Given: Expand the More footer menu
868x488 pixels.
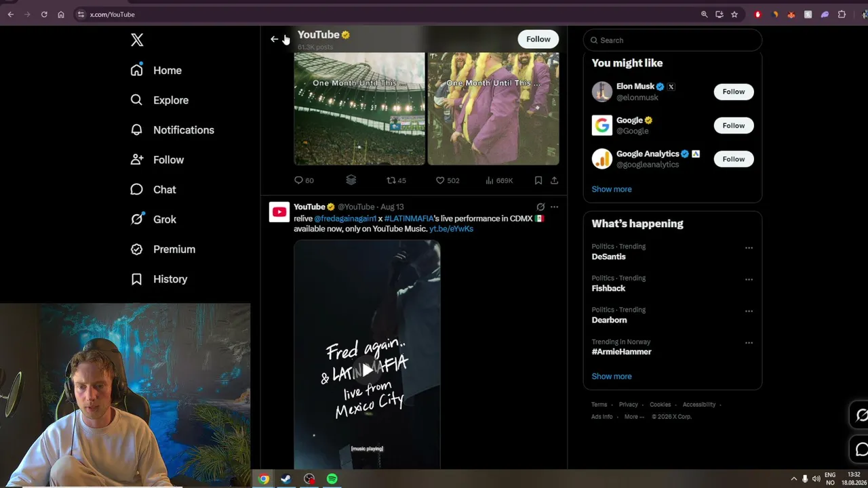Looking at the screenshot, I should coord(633,417).
